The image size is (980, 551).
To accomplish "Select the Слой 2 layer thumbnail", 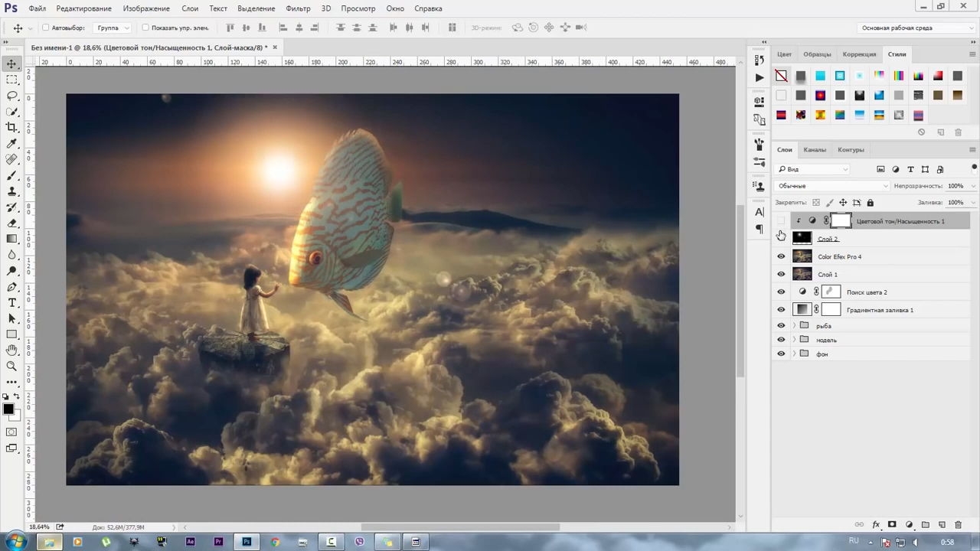I will point(802,239).
